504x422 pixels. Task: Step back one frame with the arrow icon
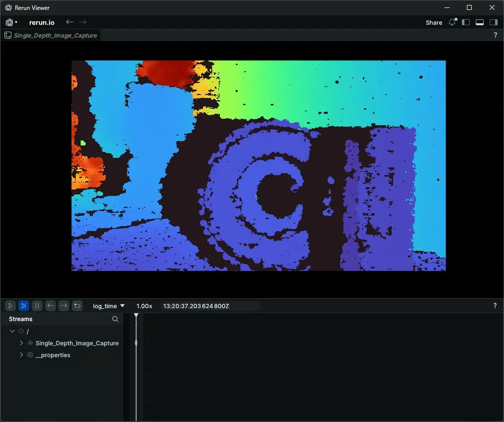[x=50, y=306]
